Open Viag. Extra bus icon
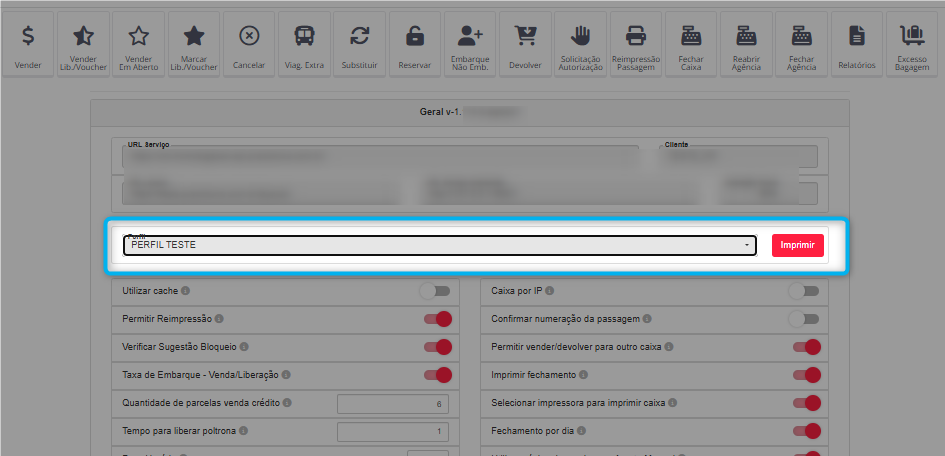The width and height of the screenshot is (945, 456). click(x=304, y=36)
